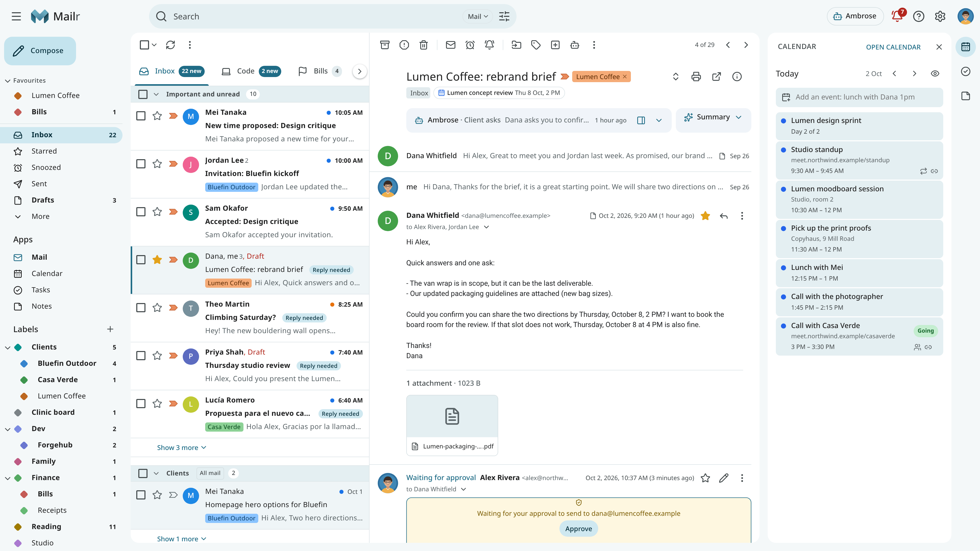Click the Compose button
Image resolution: width=980 pixels, height=551 pixels.
tap(40, 51)
